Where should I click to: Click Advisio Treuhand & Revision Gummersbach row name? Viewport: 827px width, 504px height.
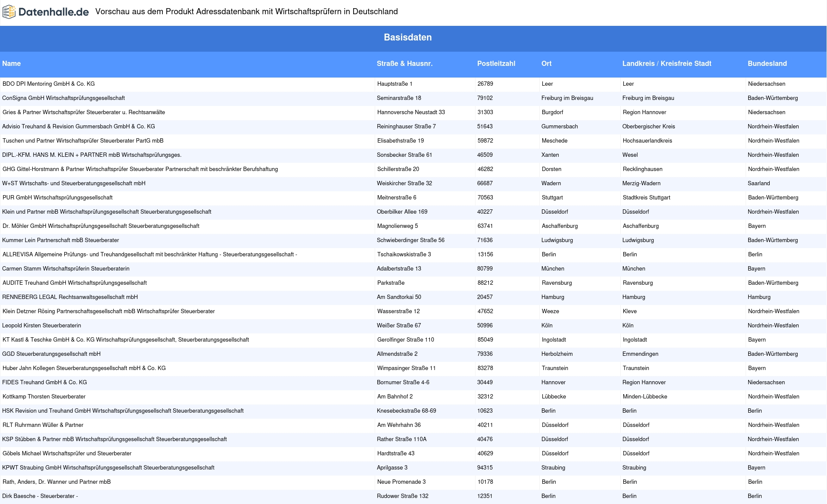click(78, 127)
